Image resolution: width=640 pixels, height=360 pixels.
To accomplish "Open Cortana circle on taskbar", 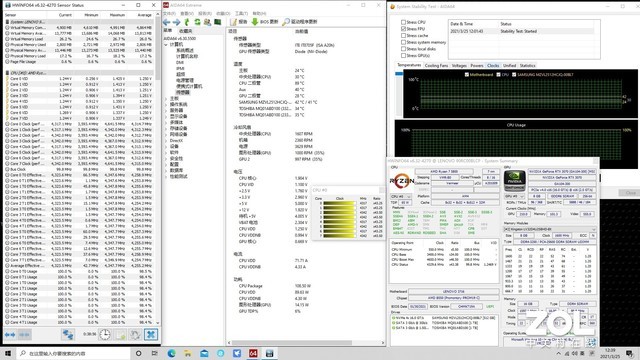I will [x=138, y=353].
